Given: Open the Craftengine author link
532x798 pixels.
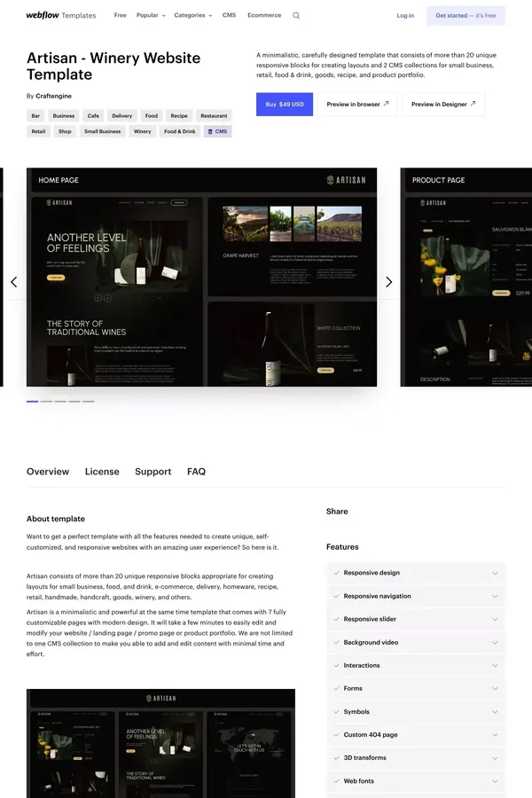Looking at the screenshot, I should 53,96.
